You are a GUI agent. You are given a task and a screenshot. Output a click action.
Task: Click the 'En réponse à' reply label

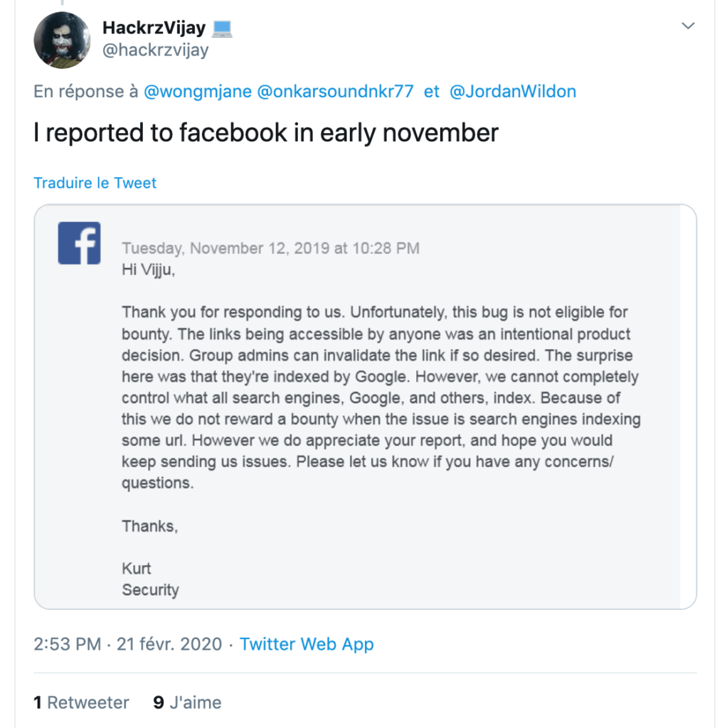pos(86,92)
